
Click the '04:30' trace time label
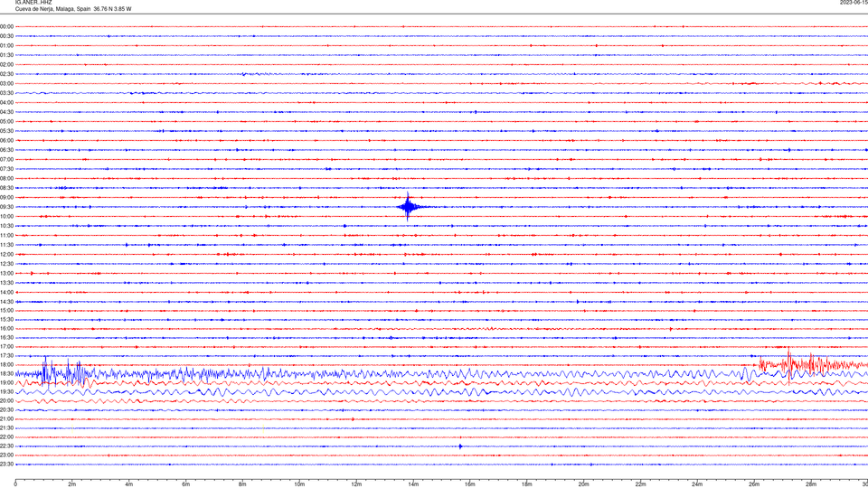[x=6, y=112]
